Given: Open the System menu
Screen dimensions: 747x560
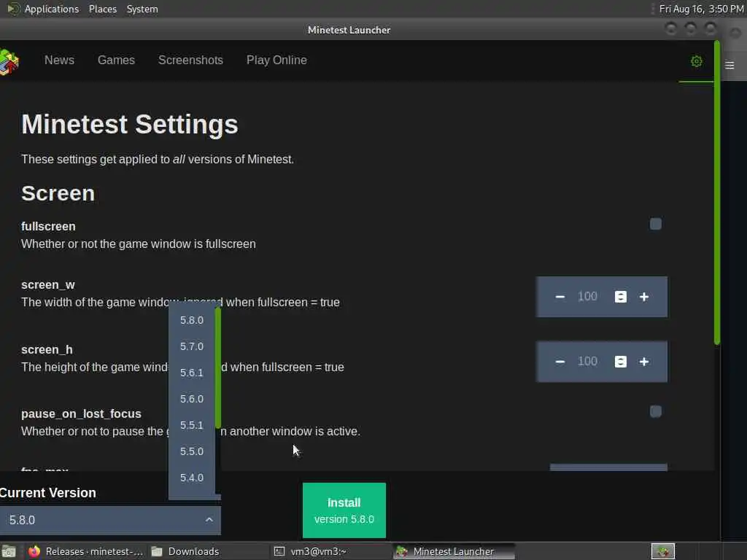Looking at the screenshot, I should (142, 9).
